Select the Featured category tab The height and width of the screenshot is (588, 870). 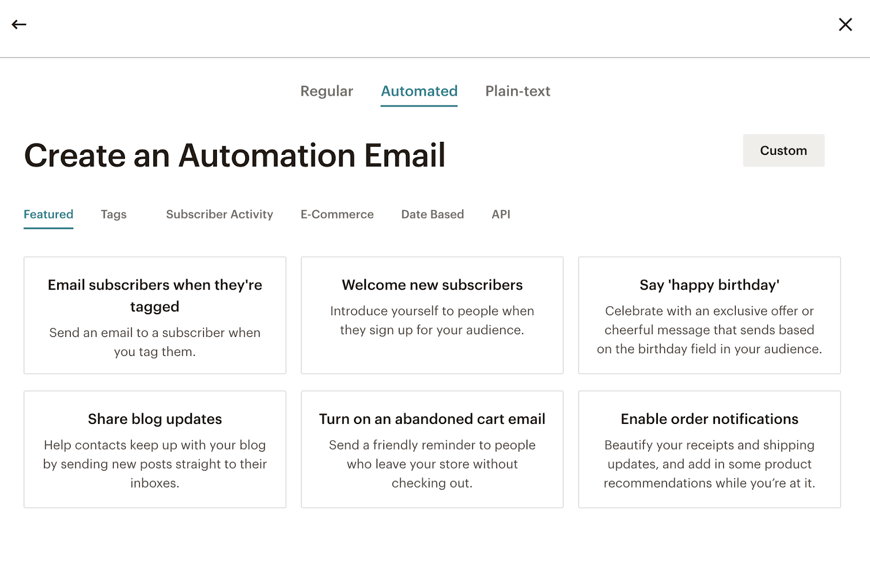(48, 215)
